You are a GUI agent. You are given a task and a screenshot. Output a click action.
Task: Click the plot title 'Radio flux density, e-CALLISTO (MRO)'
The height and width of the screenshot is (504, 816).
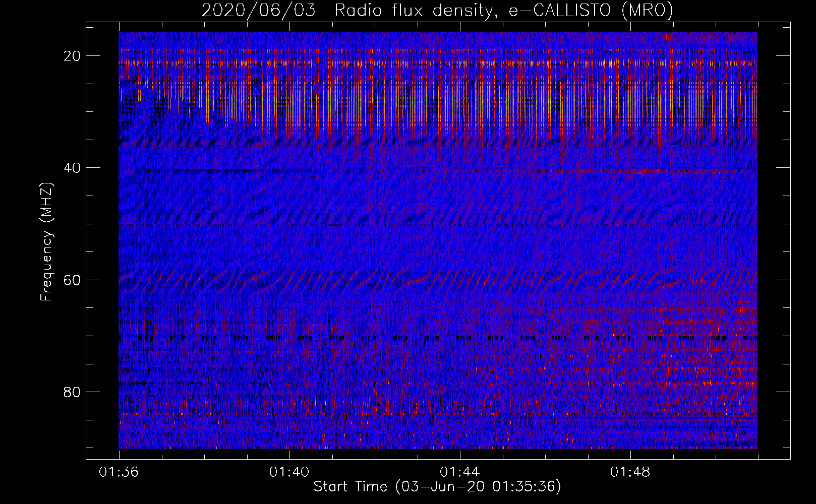pyautogui.click(x=503, y=10)
